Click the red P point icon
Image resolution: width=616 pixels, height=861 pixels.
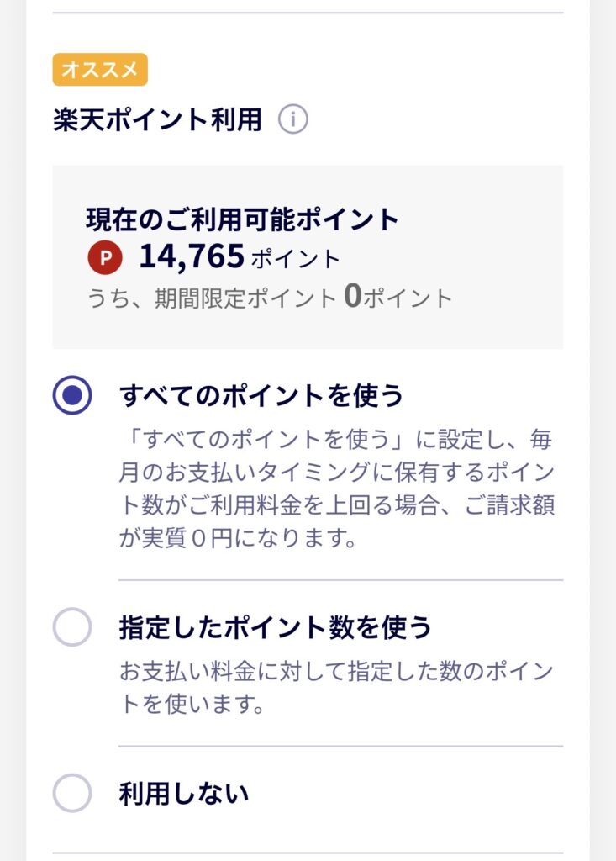tap(104, 257)
